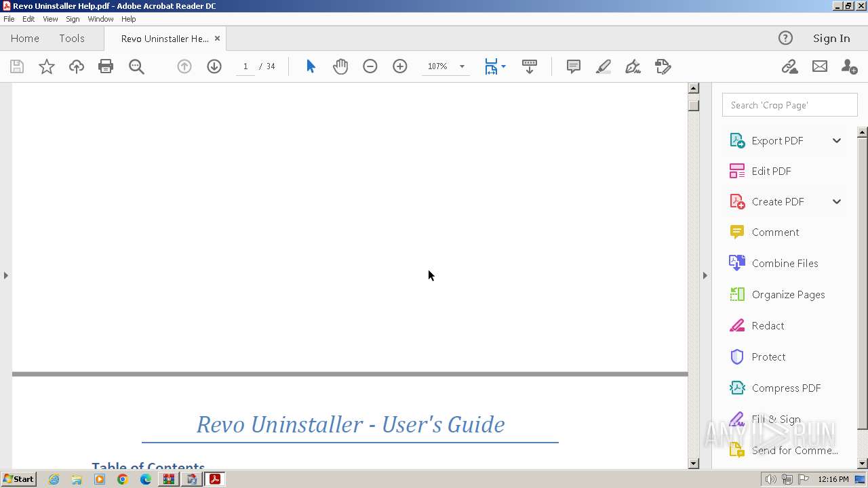Switch to the Home tab
Image resolution: width=868 pixels, height=488 pixels.
coord(25,39)
